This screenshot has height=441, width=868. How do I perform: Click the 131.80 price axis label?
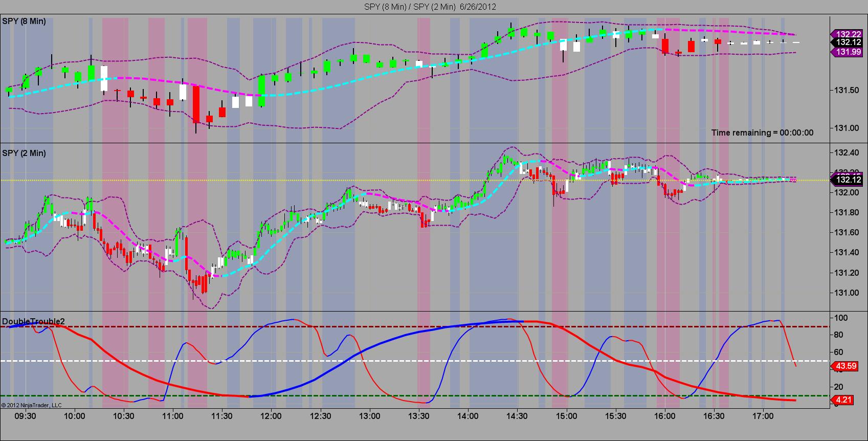coord(847,212)
